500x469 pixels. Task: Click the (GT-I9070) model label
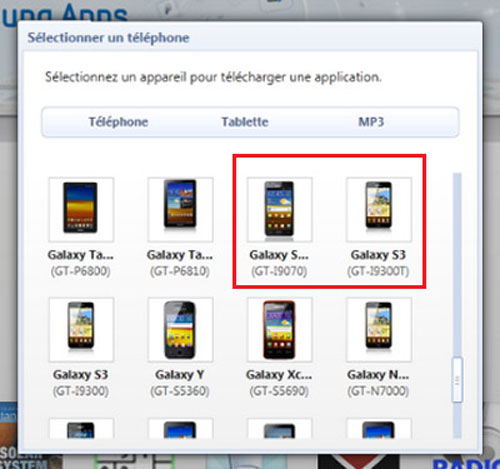click(279, 271)
